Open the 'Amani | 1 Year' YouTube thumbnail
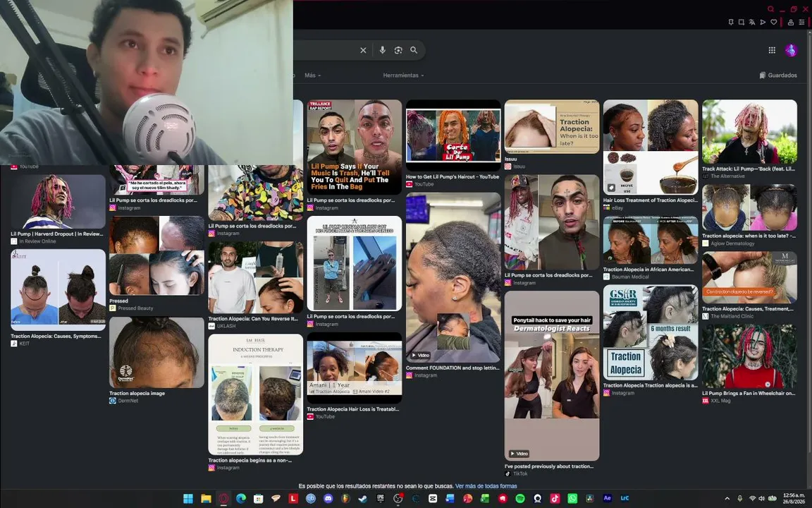The height and width of the screenshot is (508, 812). (x=355, y=368)
